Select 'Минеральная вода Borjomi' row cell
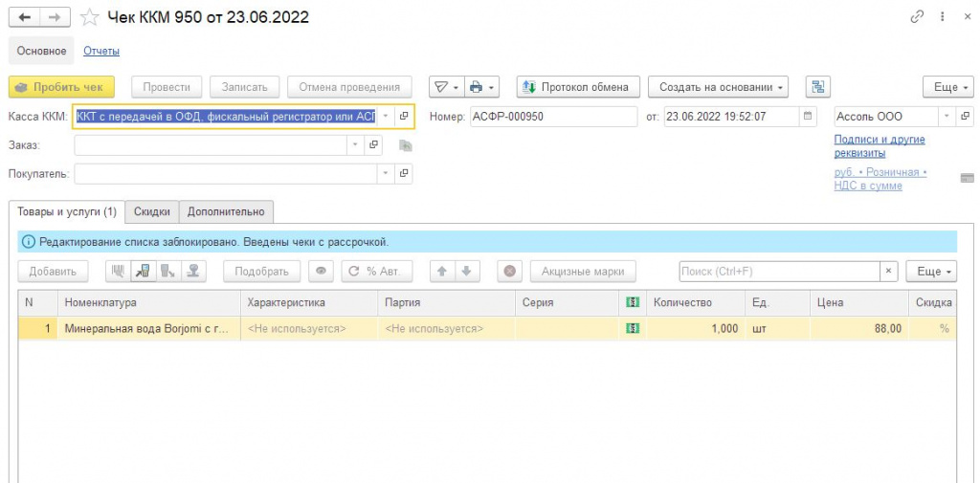 click(x=148, y=328)
